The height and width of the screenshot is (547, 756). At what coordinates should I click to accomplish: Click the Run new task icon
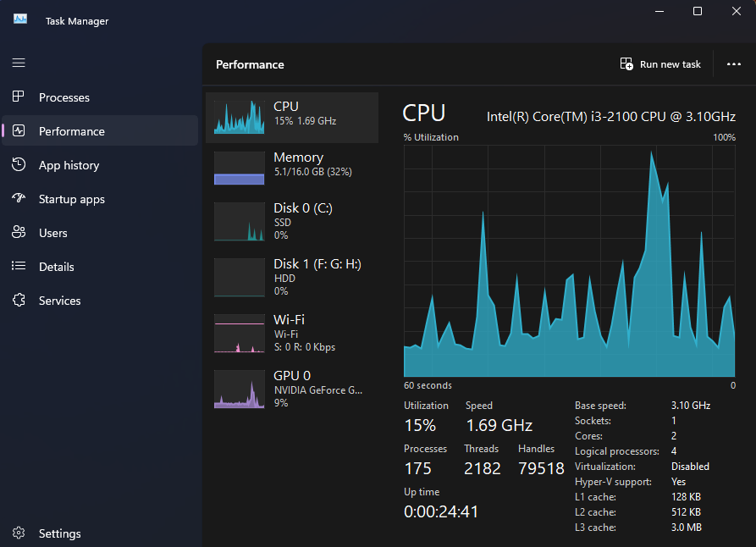click(x=626, y=64)
